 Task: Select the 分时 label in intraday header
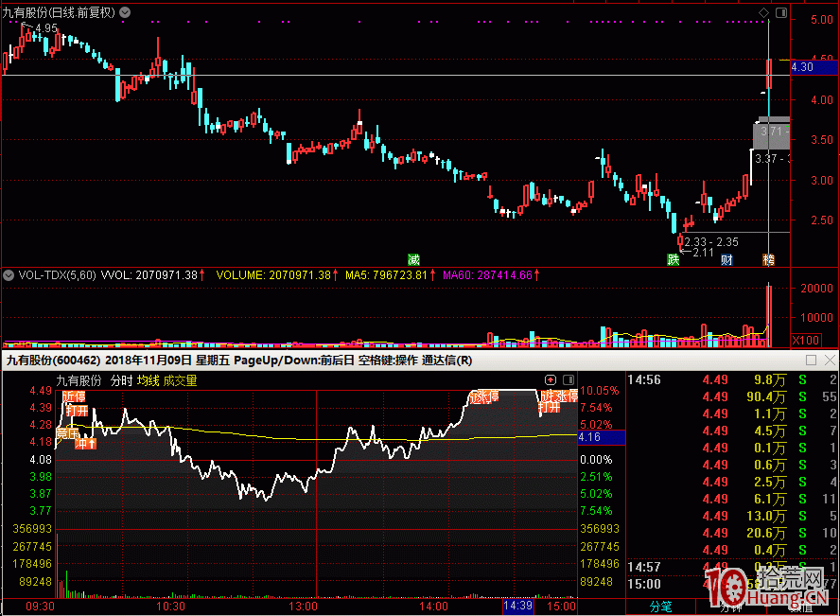pos(121,380)
